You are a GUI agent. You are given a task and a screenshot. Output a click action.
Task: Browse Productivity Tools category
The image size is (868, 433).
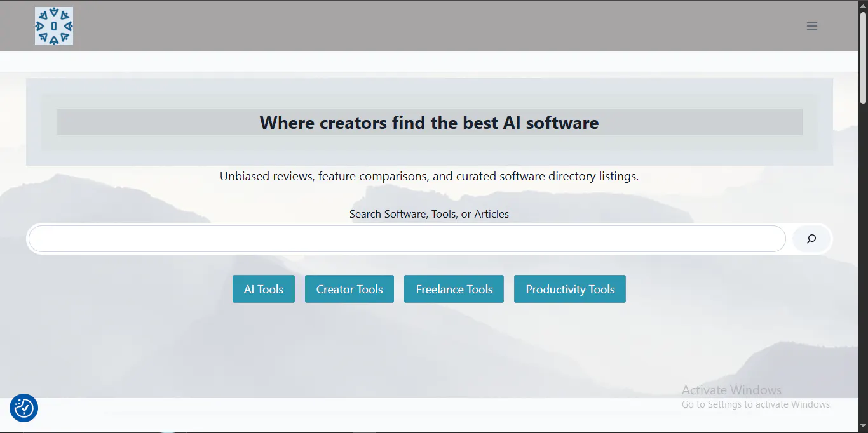pos(570,289)
